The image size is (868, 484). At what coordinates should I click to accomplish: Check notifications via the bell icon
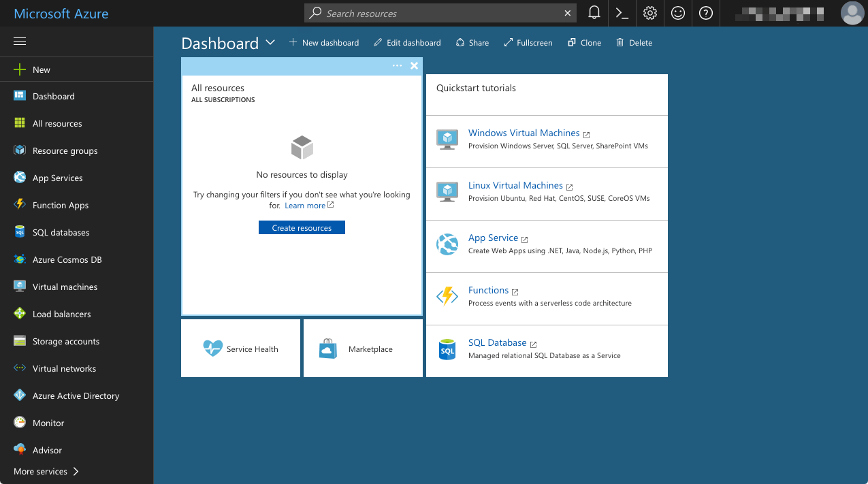[594, 13]
